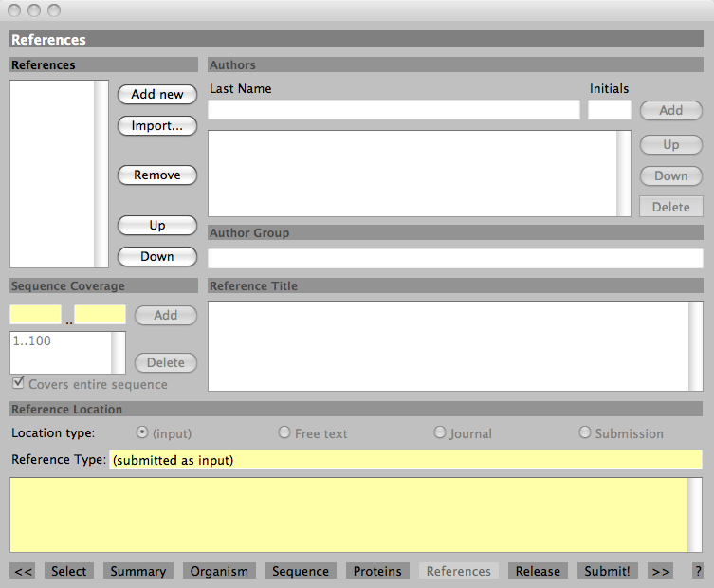This screenshot has height=588, width=714.
Task: Select Free text location type
Action: pyautogui.click(x=284, y=432)
